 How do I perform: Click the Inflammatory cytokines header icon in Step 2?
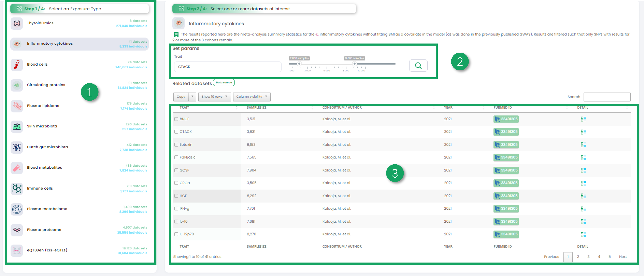(x=178, y=23)
